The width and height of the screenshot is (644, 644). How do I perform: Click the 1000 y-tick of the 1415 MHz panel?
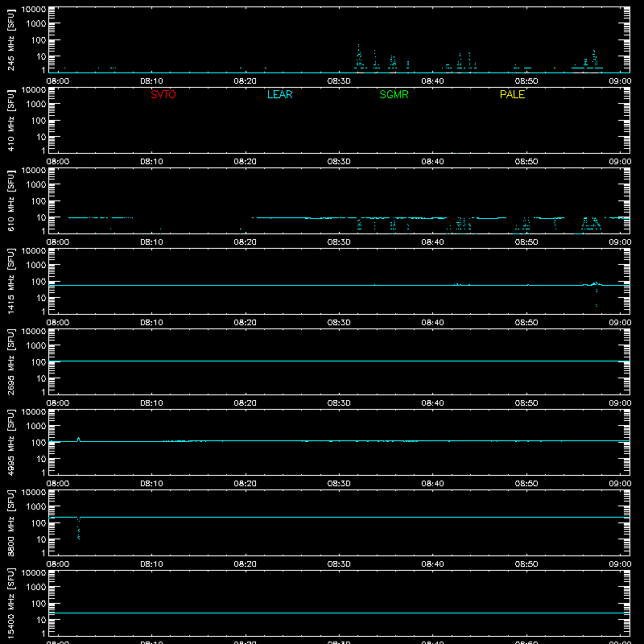point(36,266)
